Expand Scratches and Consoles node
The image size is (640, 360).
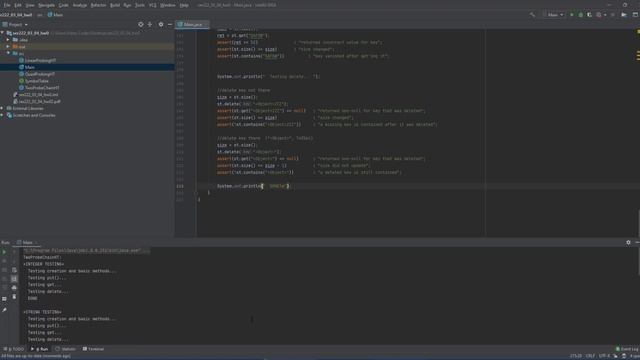click(2, 115)
